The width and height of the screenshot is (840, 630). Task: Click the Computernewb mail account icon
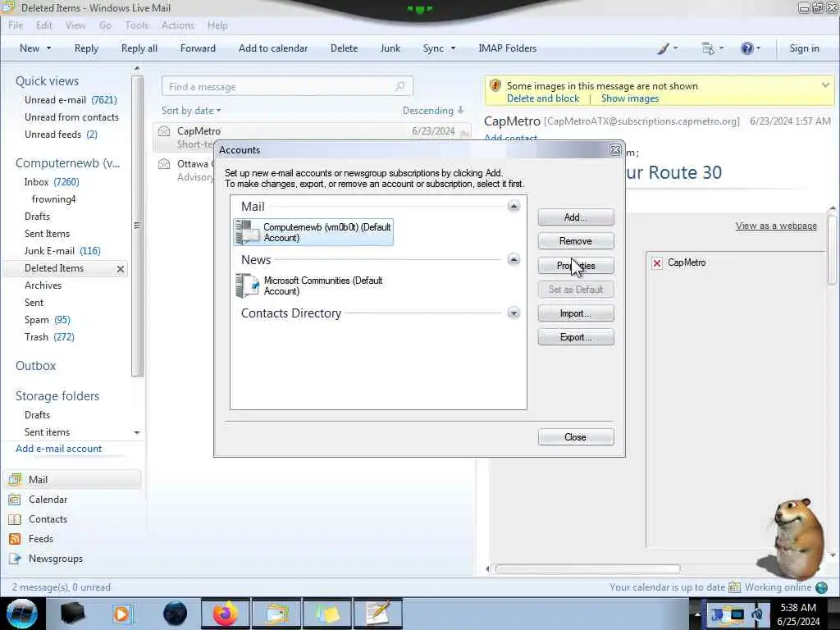click(247, 232)
